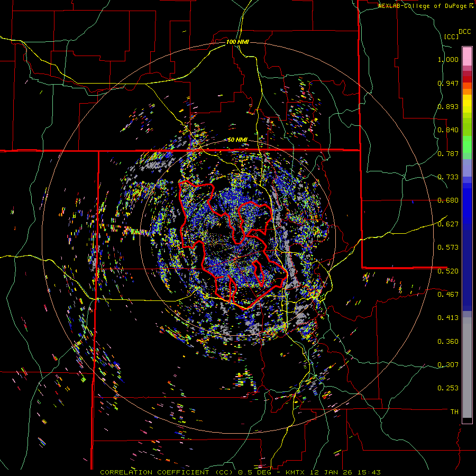Screen dimensions: 476x476
Task: Click the 0.467 scale value
Action: (448, 295)
